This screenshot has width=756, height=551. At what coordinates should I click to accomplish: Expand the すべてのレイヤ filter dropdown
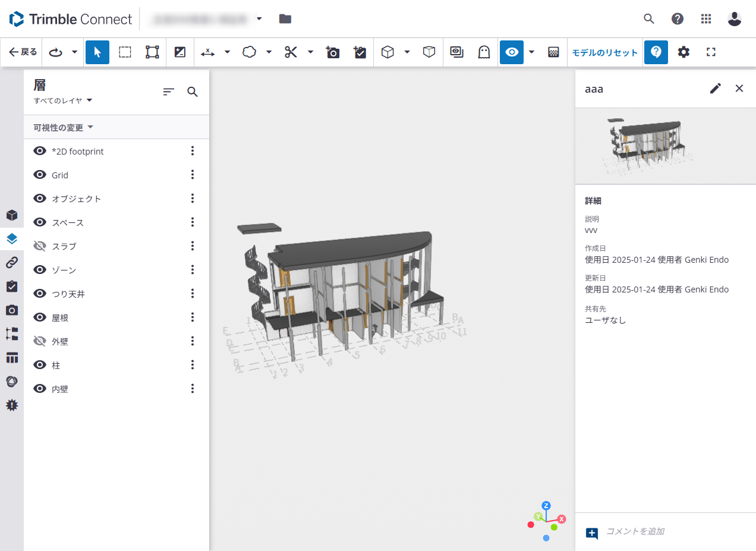pos(63,100)
